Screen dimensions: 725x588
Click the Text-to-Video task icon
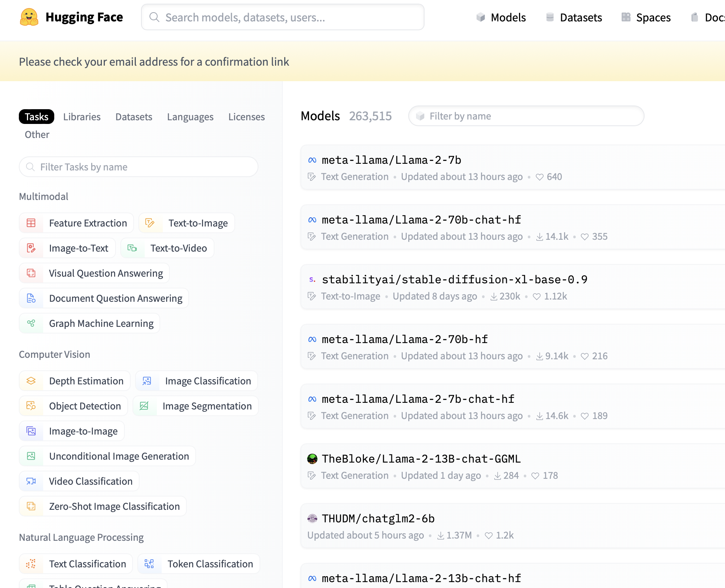[x=132, y=248]
